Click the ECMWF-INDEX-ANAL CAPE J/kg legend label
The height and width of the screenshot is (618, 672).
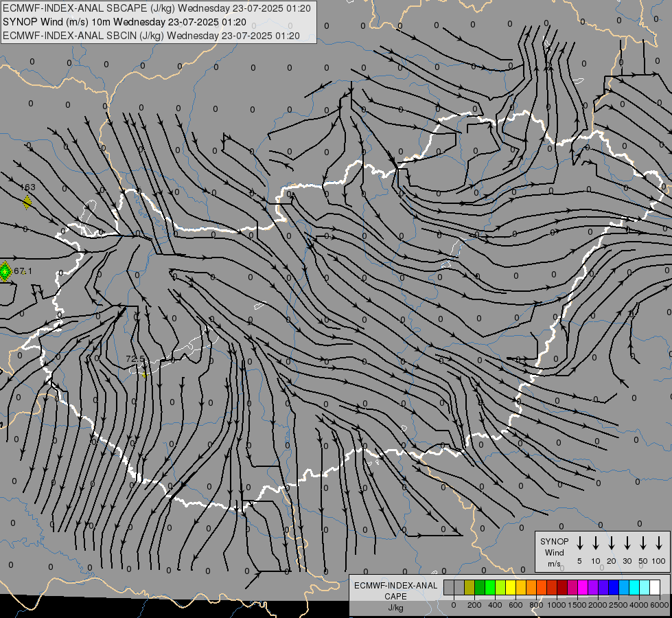point(395,597)
